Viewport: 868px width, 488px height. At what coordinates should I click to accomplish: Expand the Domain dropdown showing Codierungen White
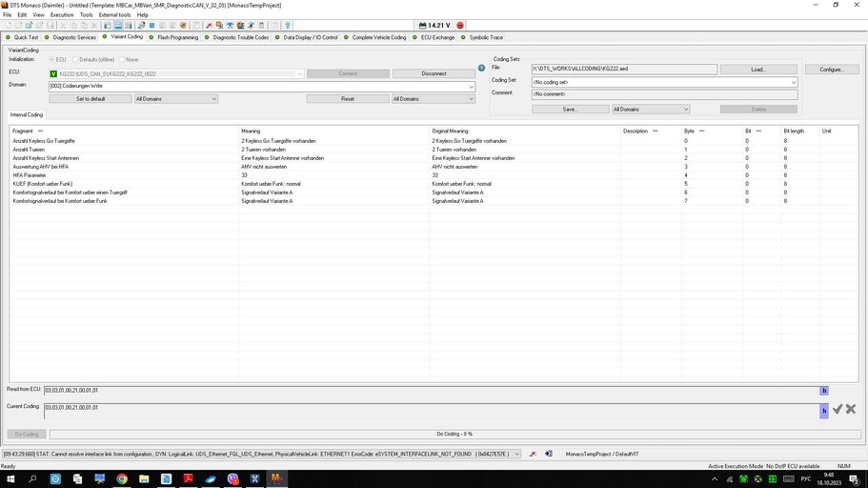[471, 87]
